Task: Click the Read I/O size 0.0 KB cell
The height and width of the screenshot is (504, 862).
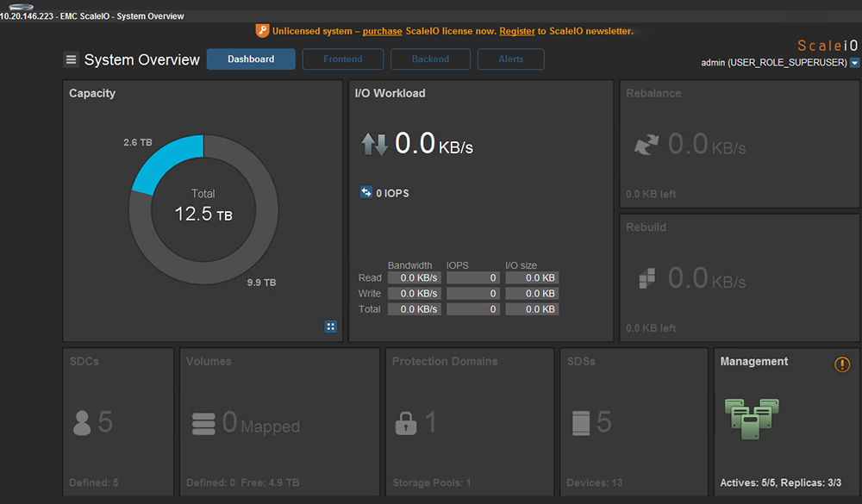Action: click(x=532, y=277)
